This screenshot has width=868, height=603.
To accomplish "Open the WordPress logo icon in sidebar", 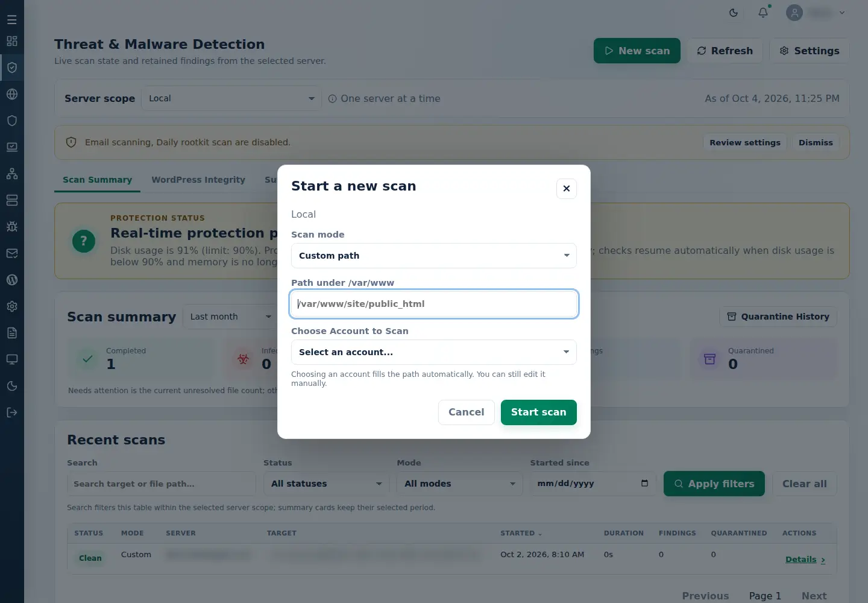I will click(x=12, y=280).
